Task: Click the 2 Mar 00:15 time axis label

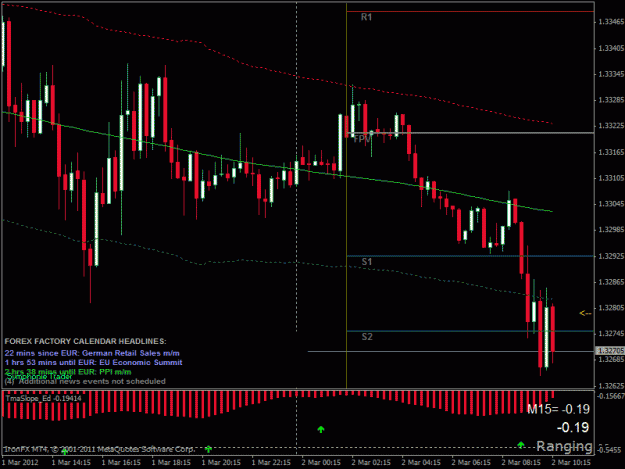Action: (x=321, y=463)
